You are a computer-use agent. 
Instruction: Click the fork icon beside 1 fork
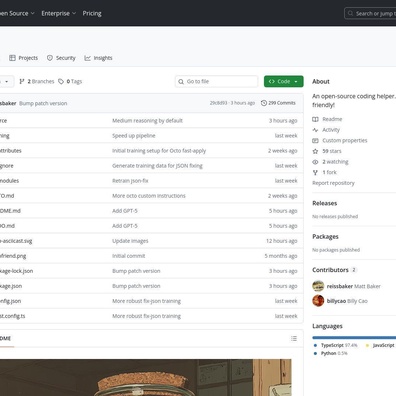click(x=315, y=172)
